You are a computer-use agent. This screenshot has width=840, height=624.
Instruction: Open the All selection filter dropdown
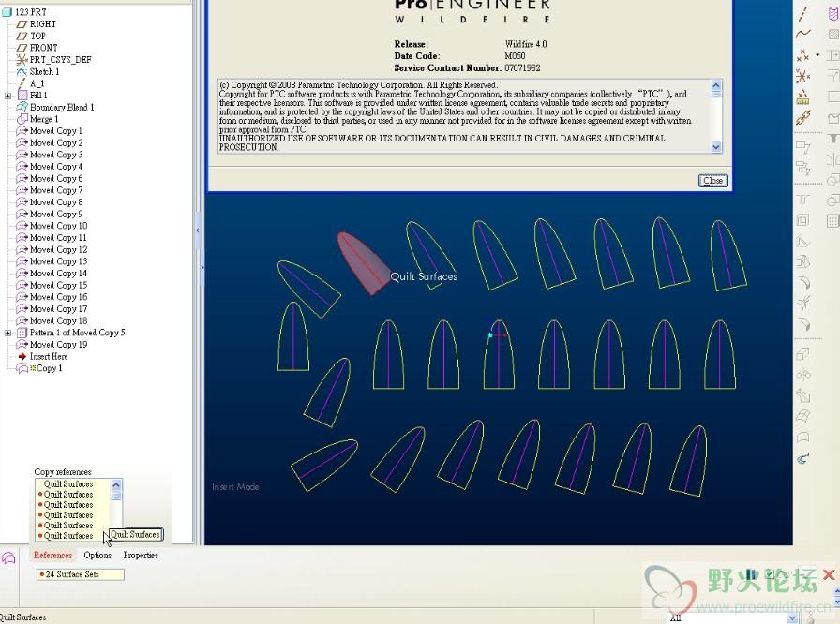[792, 618]
